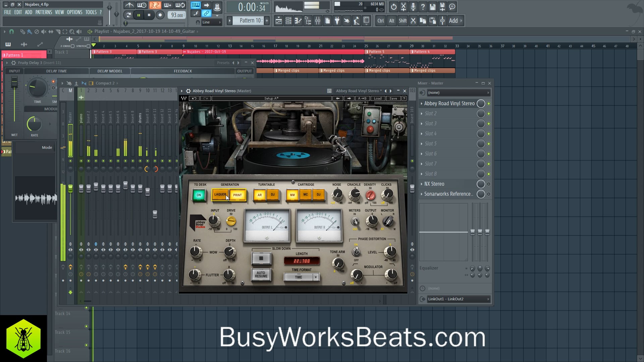644x362 pixels.
Task: Toggle the TG Desk ON switch
Action: (x=199, y=195)
